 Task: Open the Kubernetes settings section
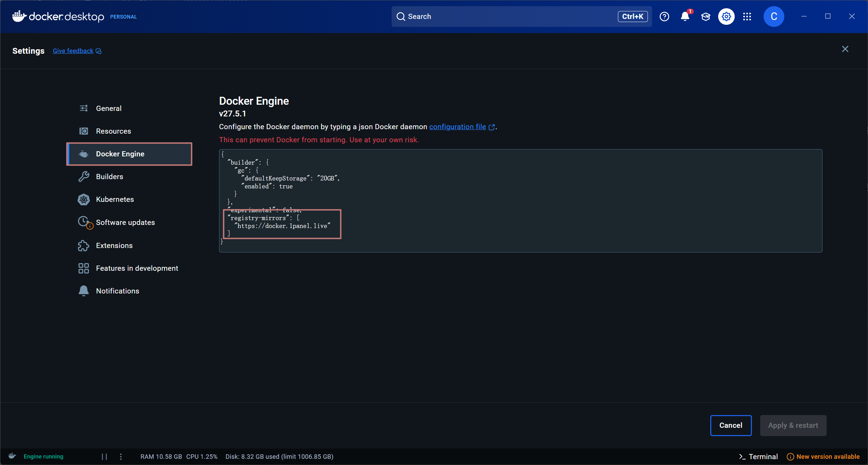click(x=130, y=199)
